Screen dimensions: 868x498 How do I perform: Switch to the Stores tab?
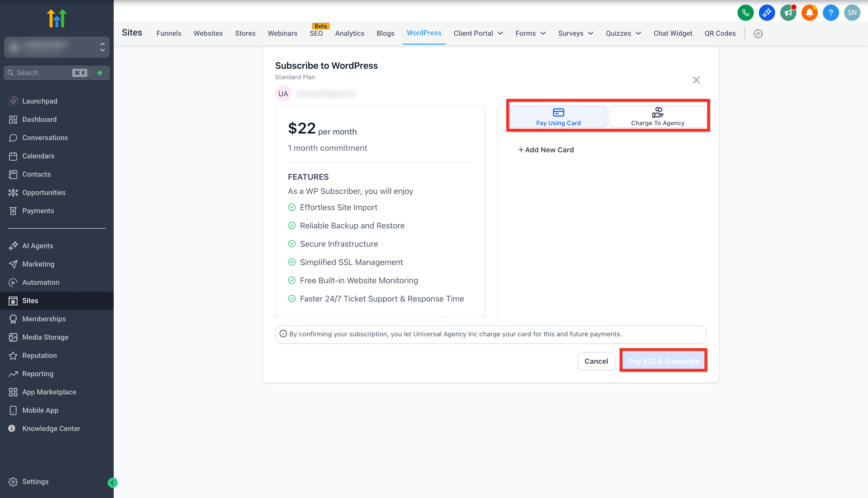(245, 33)
